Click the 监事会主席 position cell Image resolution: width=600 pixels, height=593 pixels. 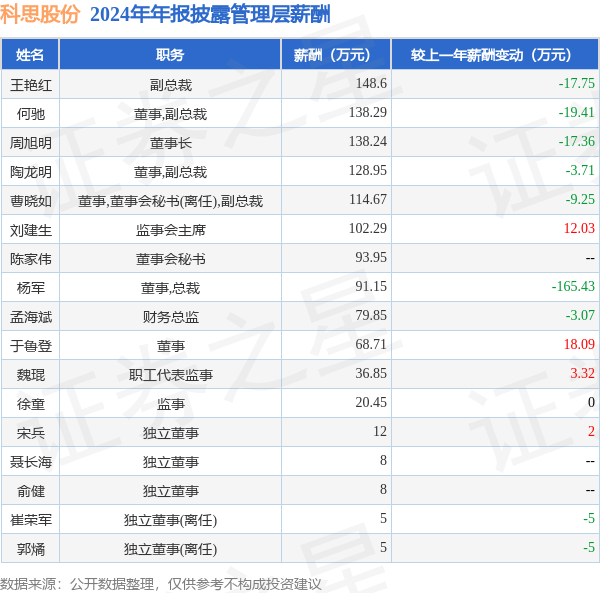(170, 230)
